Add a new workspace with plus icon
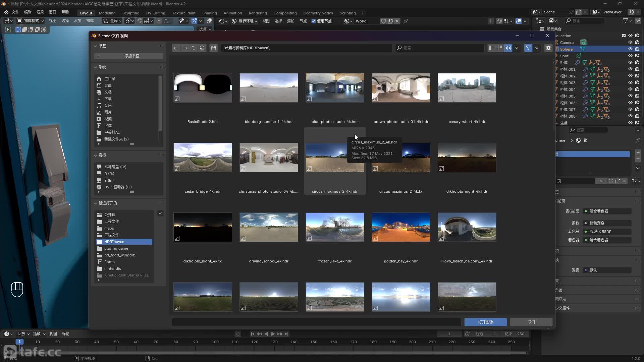 (x=363, y=13)
